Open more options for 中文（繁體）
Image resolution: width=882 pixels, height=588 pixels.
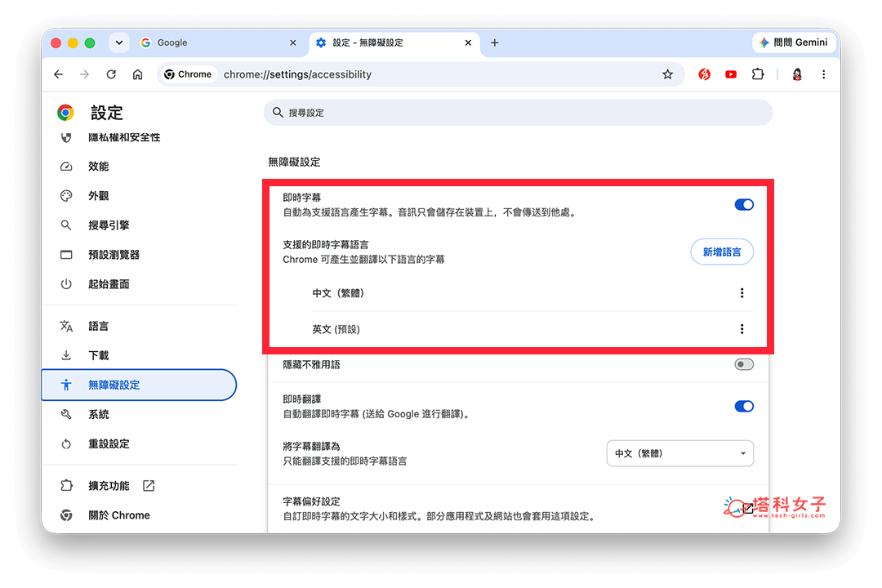tap(742, 293)
